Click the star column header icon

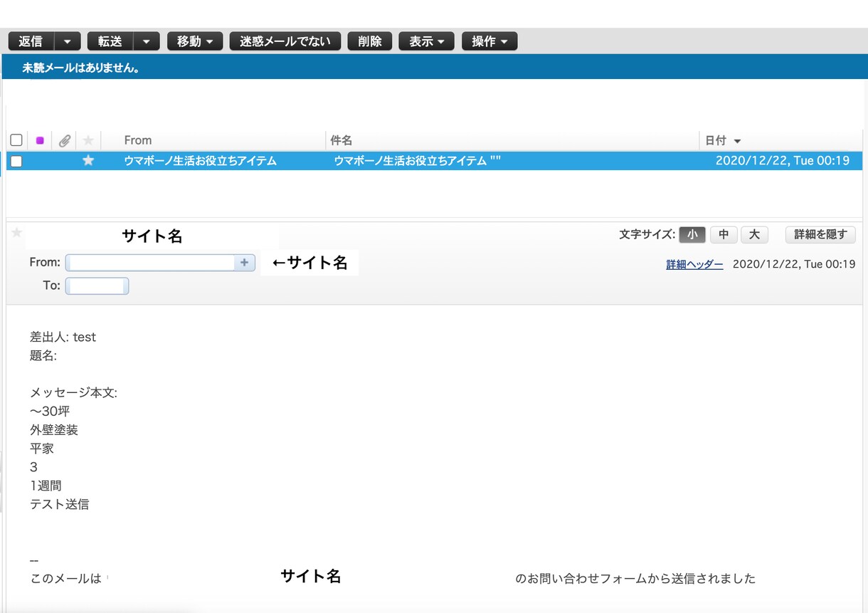coord(88,140)
